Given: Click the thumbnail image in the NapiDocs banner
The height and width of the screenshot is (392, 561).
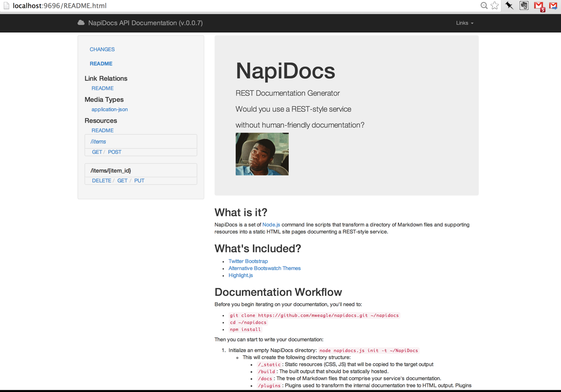Looking at the screenshot, I should [262, 154].
